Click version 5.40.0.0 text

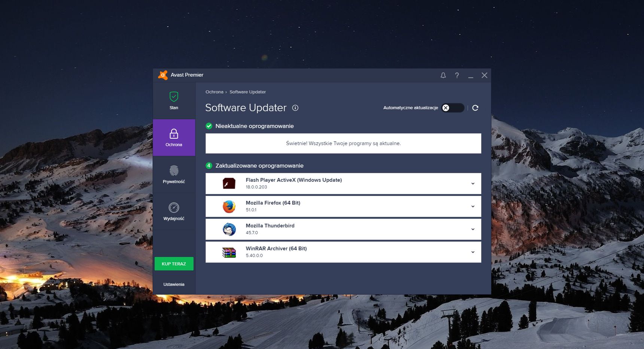(x=254, y=256)
